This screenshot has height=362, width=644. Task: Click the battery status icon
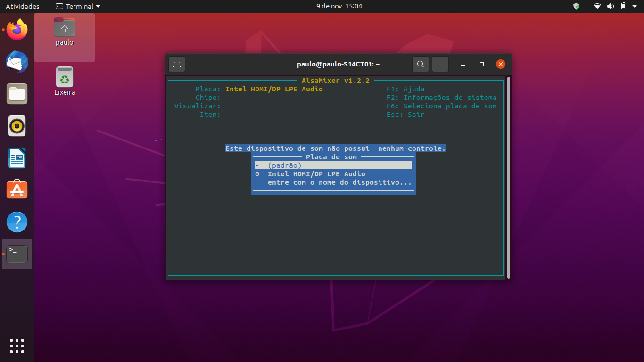[624, 6]
